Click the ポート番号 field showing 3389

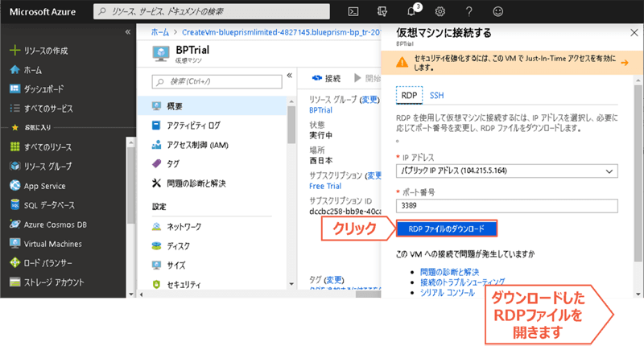coord(507,205)
